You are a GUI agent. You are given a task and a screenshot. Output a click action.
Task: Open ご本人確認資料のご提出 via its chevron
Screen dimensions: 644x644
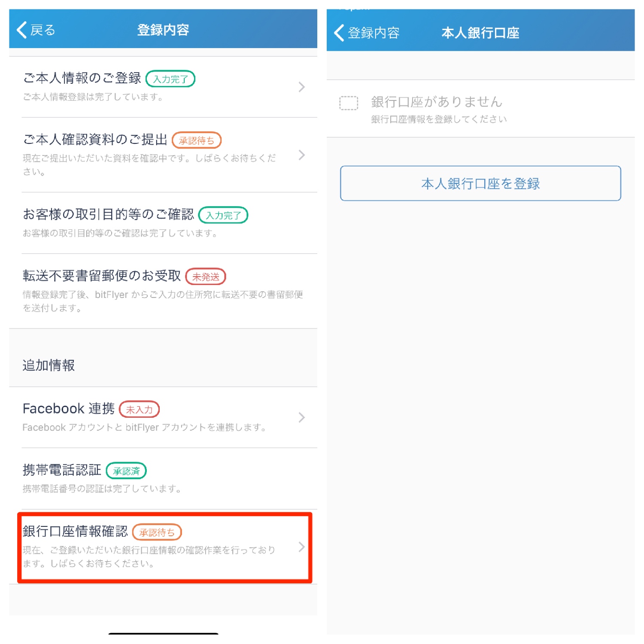[x=302, y=155]
